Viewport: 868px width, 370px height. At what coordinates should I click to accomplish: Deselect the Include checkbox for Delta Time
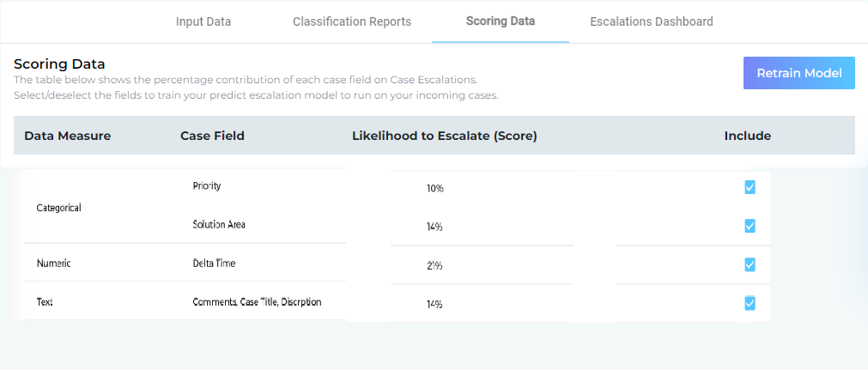[750, 264]
